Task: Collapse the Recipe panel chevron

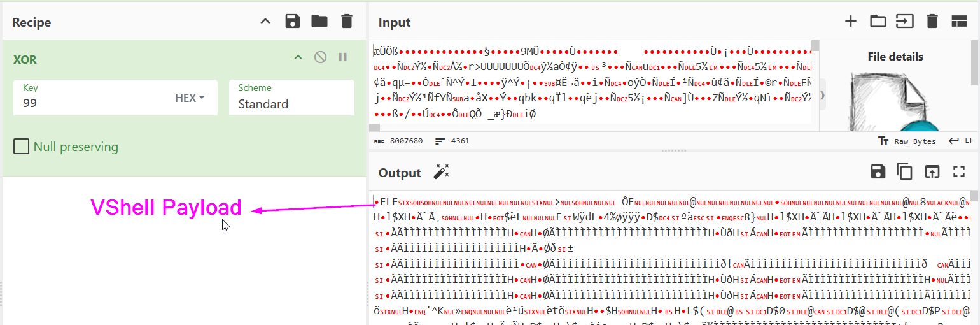Action: point(265,22)
